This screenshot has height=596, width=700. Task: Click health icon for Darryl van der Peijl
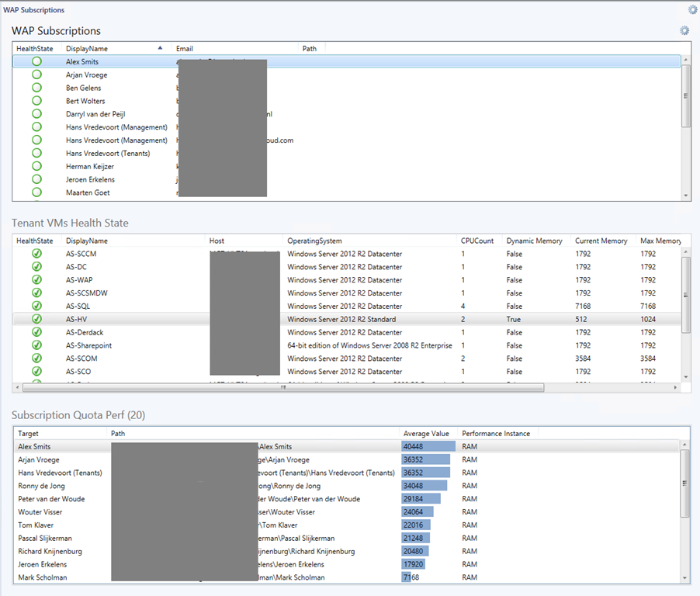36,114
